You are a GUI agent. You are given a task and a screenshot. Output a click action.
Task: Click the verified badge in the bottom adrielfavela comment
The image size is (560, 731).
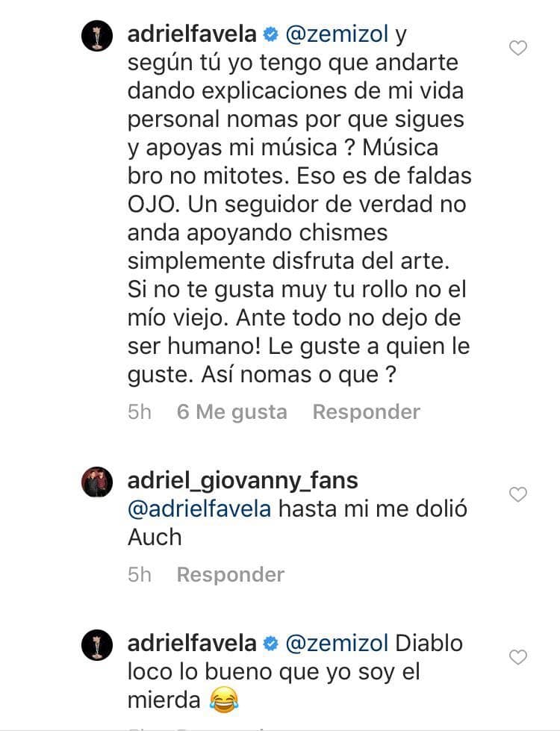[270, 642]
